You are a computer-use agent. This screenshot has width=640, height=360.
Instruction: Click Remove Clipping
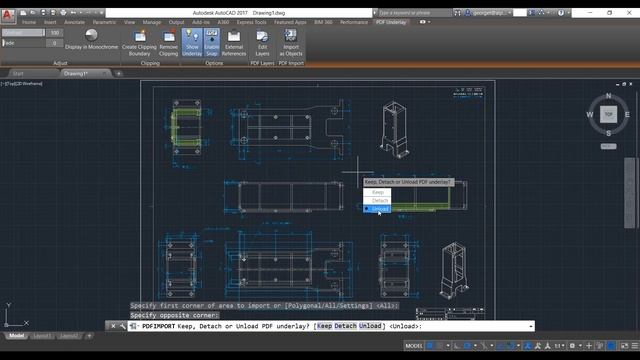(169, 42)
